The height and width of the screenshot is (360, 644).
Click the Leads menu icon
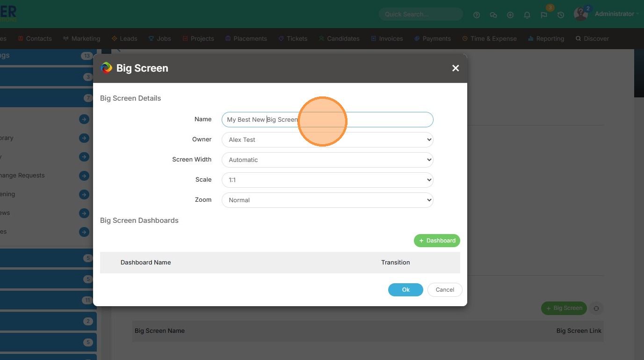(x=114, y=38)
